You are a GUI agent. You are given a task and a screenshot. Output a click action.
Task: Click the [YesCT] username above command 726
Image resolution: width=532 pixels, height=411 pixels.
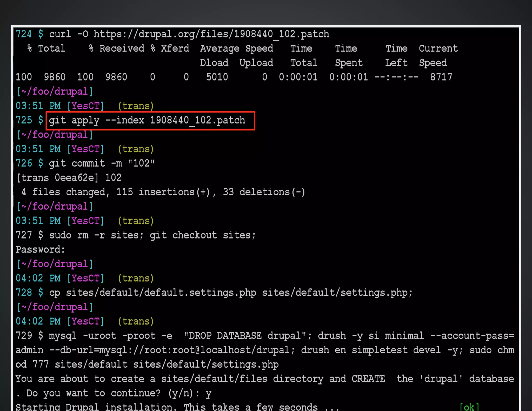click(85, 149)
